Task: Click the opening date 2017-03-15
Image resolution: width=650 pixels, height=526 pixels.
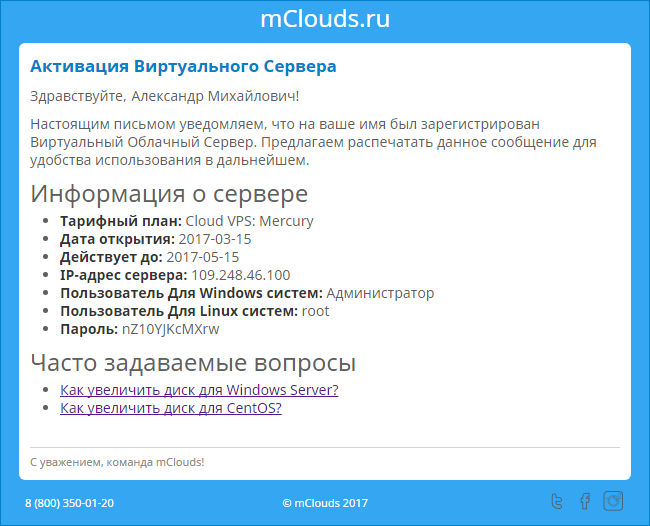Action: click(215, 239)
